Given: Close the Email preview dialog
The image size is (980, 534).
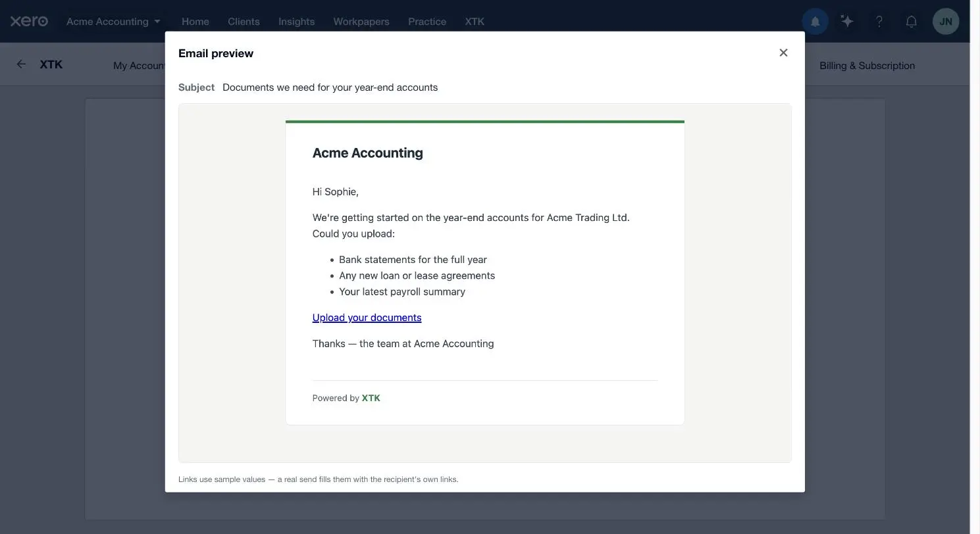Looking at the screenshot, I should tap(783, 53).
